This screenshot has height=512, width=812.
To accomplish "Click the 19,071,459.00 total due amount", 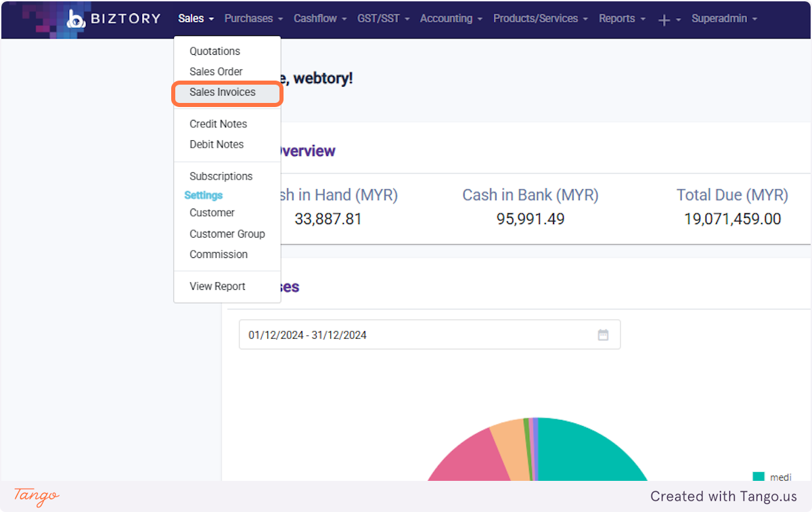I will coord(732,219).
